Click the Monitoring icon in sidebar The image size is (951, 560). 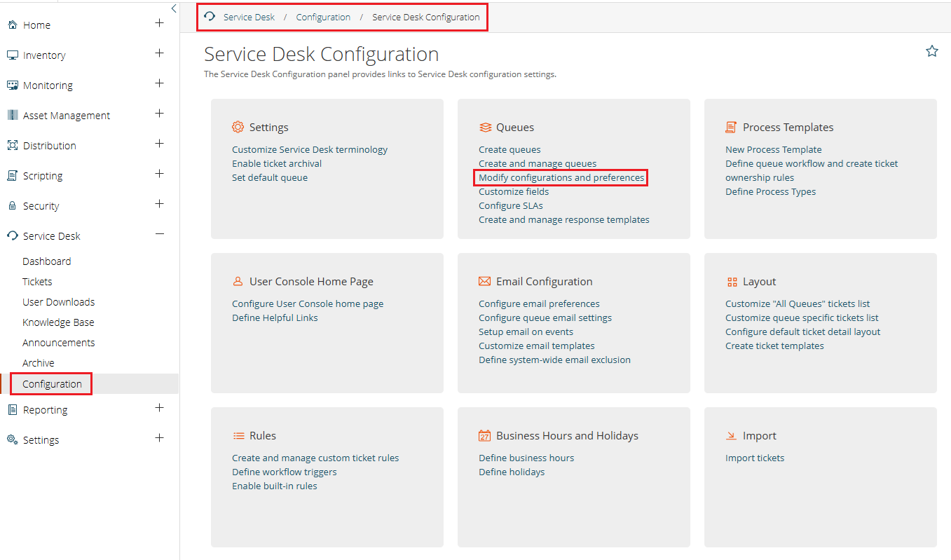click(x=12, y=86)
